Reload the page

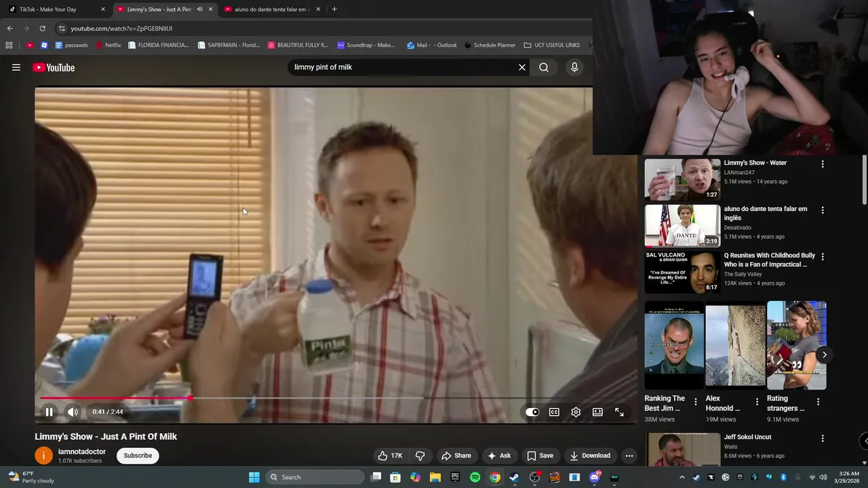(42, 28)
